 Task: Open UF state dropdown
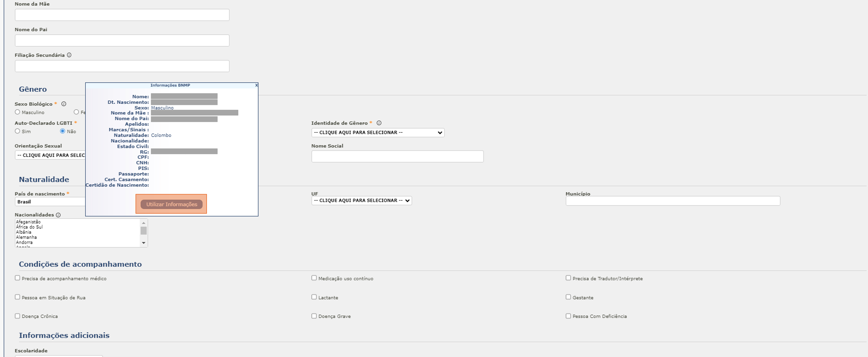(362, 201)
